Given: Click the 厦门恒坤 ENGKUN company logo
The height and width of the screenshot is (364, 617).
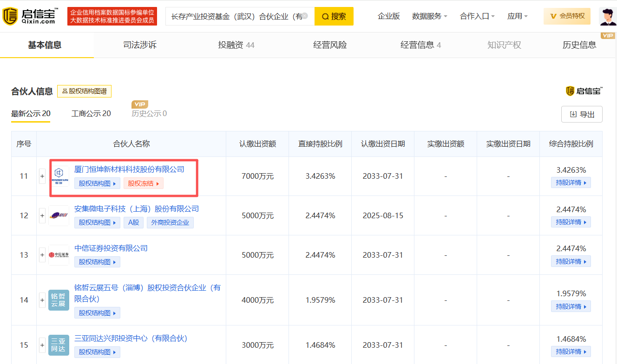Looking at the screenshot, I should (x=59, y=176).
